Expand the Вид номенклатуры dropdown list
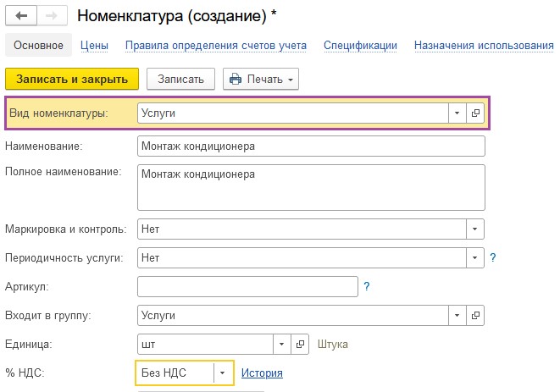 click(457, 113)
